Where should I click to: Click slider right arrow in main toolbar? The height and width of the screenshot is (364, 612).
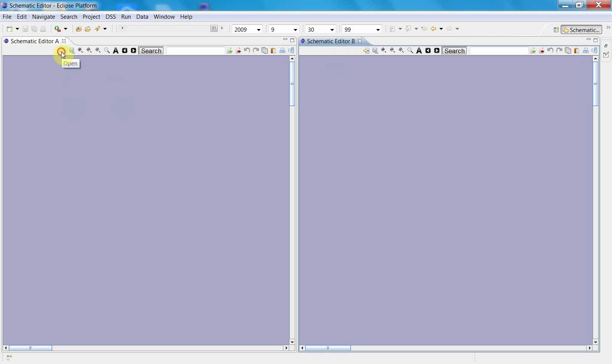(x=222, y=28)
